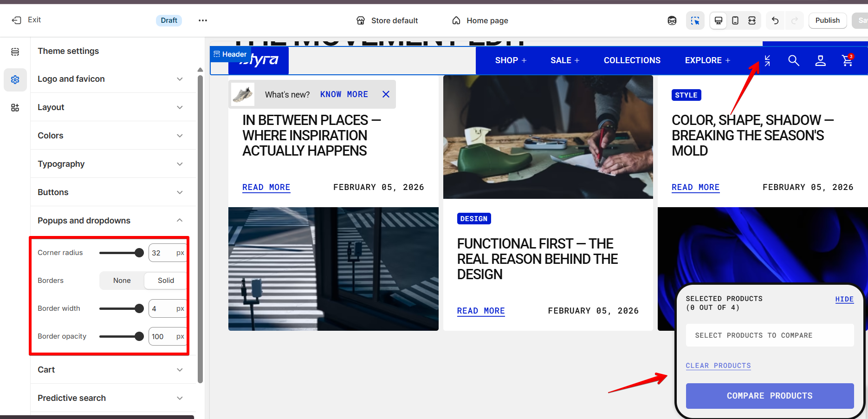Click the Header section label badge

230,54
